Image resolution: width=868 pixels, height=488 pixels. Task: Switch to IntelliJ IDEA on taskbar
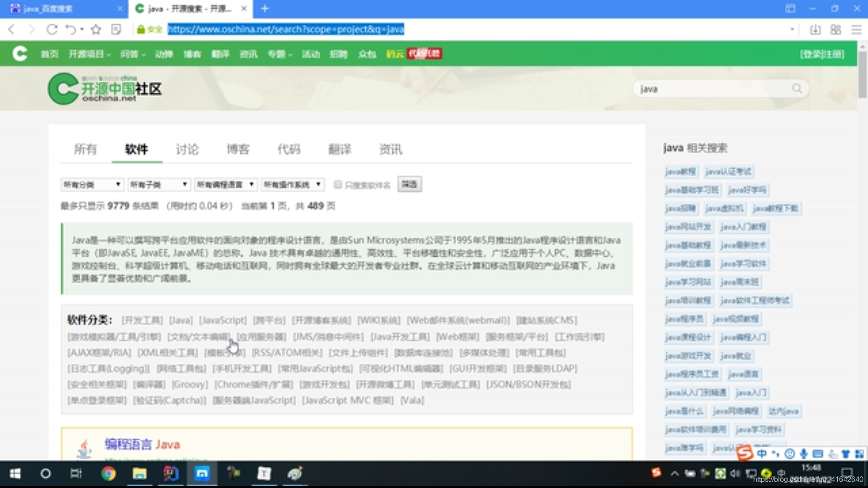click(170, 474)
